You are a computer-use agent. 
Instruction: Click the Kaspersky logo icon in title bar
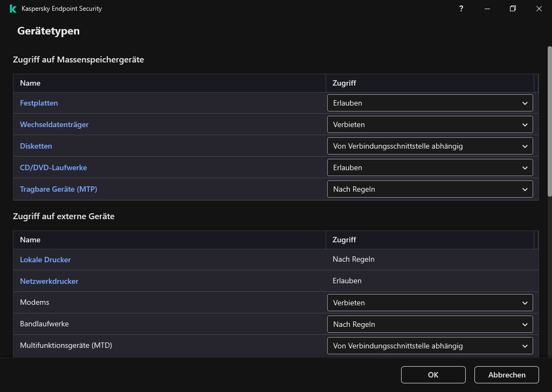tap(13, 9)
